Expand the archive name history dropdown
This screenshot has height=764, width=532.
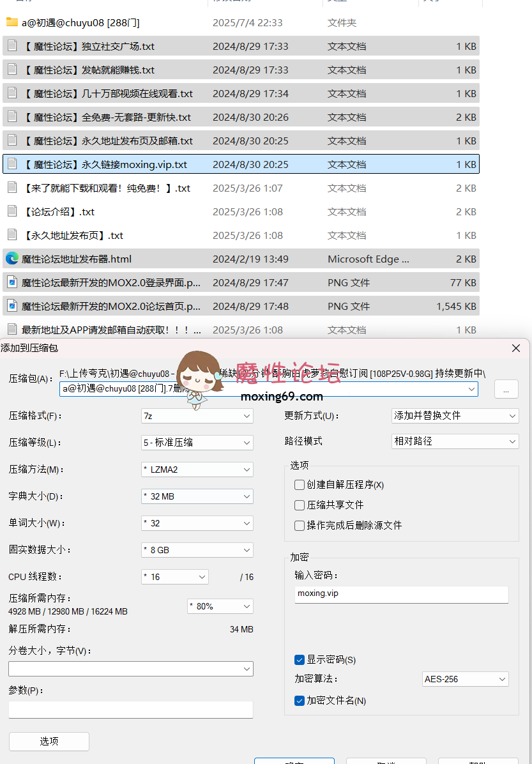(471, 389)
